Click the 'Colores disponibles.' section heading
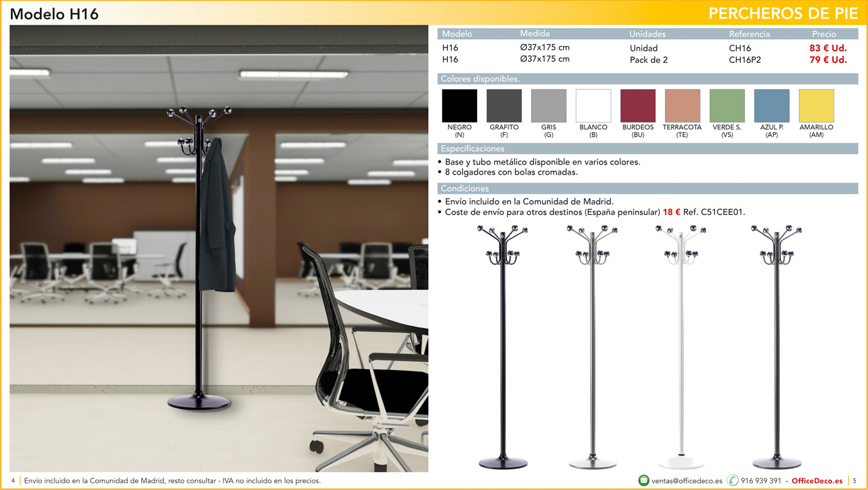 click(480, 78)
